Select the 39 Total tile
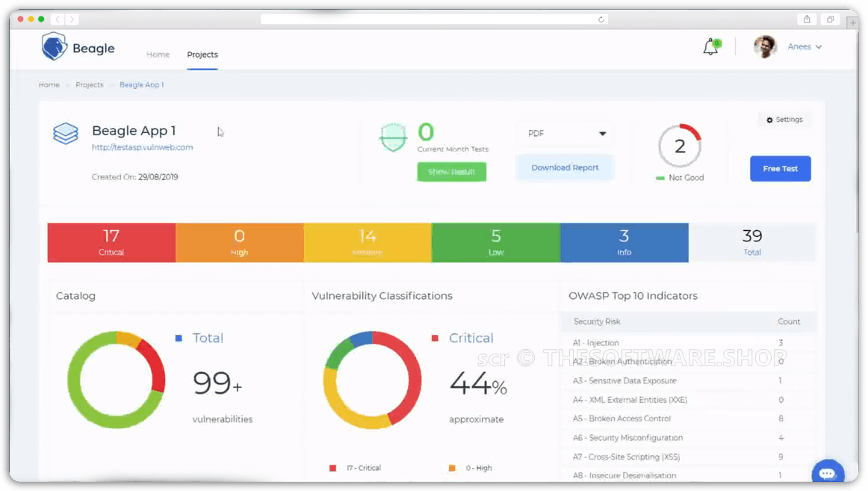This screenshot has width=868, height=491. coord(751,242)
